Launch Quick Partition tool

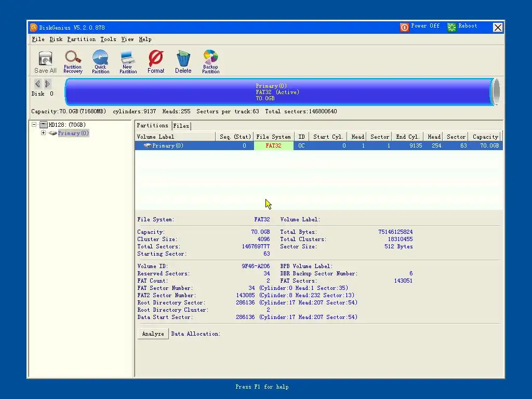100,62
